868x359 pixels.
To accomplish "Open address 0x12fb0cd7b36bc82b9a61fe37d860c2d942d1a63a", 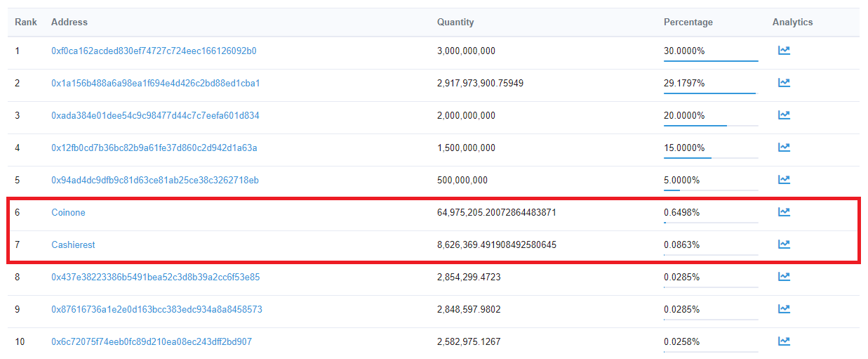I will pos(154,148).
